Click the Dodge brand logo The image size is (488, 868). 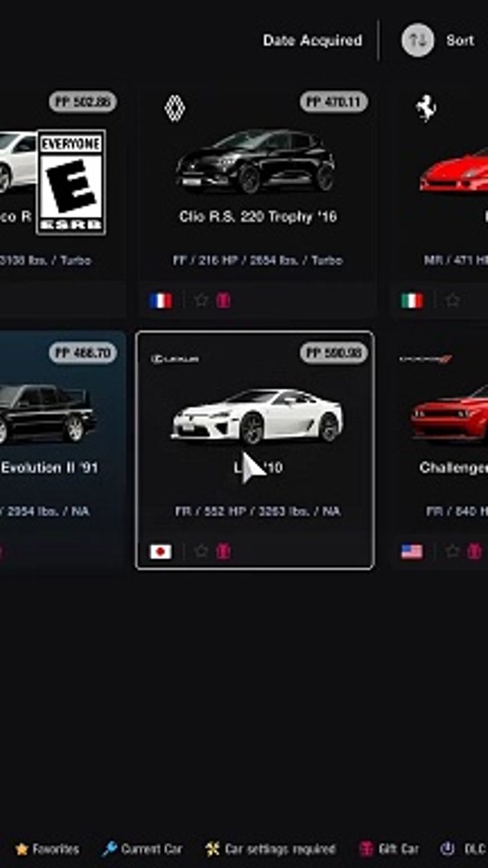pyautogui.click(x=426, y=359)
